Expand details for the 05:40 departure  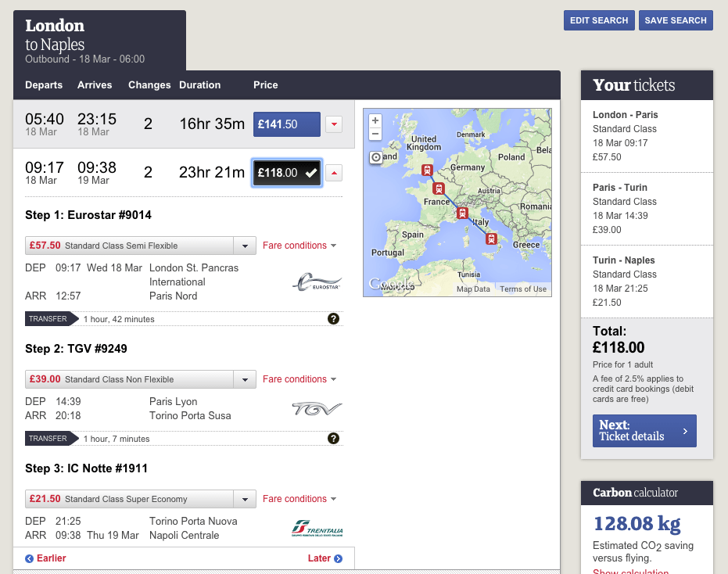(x=334, y=124)
